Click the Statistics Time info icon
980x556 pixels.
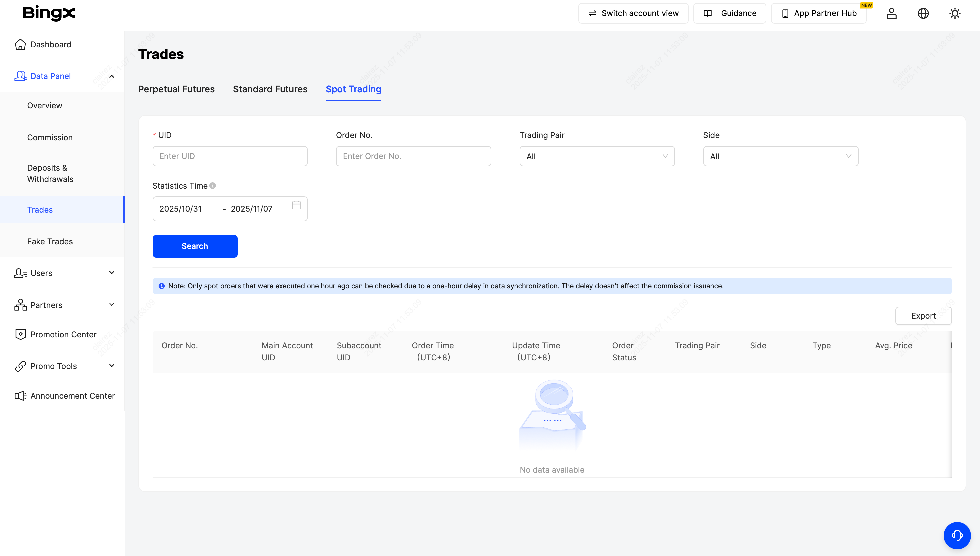coord(213,186)
